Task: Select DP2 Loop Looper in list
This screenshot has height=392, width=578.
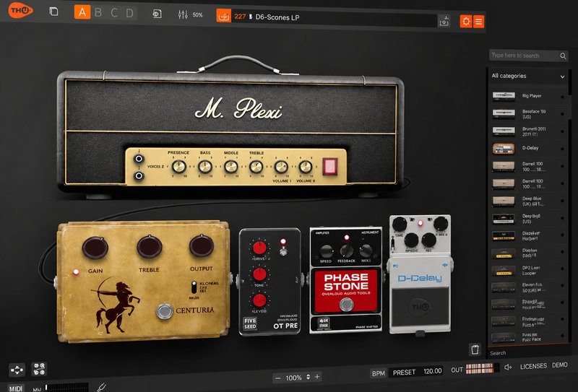Action: tap(528, 271)
